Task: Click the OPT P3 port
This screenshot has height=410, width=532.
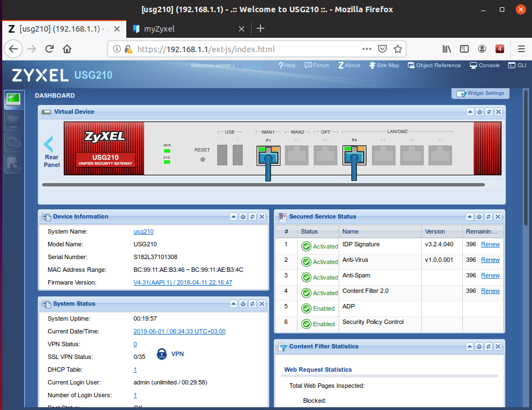Action: pos(325,155)
